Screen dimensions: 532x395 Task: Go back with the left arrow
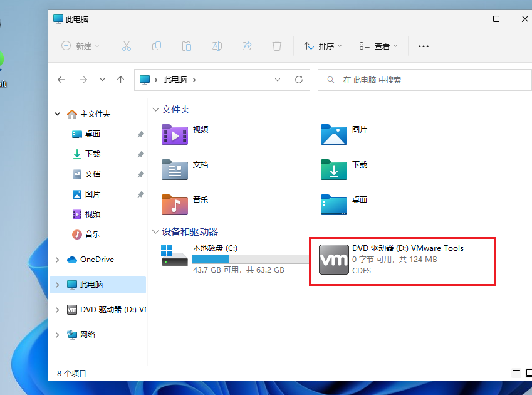pyautogui.click(x=61, y=80)
